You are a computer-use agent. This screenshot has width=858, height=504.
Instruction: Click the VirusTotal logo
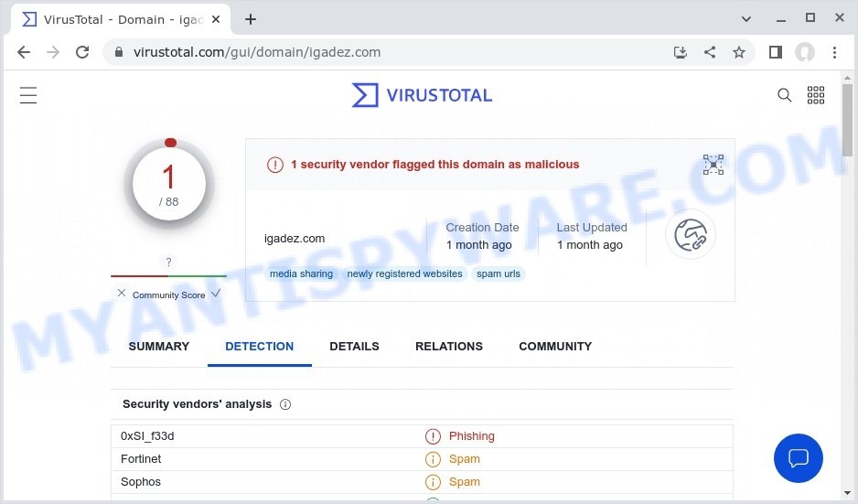pos(422,95)
